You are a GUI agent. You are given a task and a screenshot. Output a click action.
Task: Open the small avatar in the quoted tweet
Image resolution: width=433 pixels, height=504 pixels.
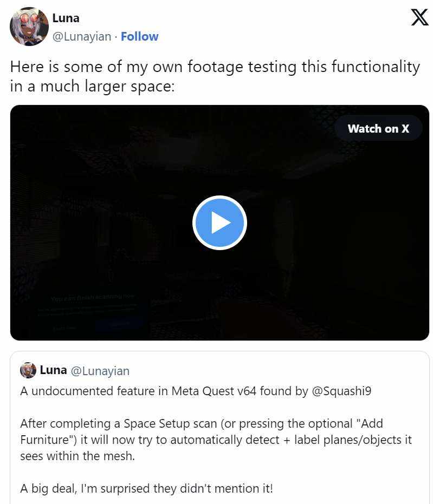pyautogui.click(x=28, y=370)
